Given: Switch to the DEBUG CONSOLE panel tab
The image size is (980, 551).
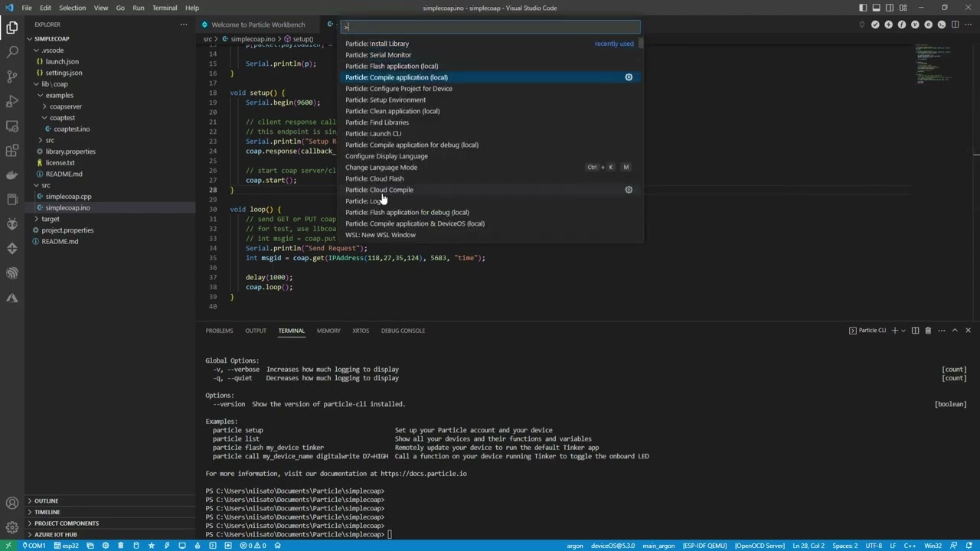Looking at the screenshot, I should pyautogui.click(x=403, y=331).
